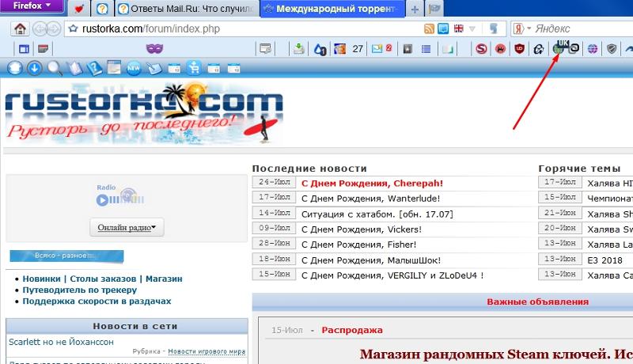The height and width of the screenshot is (364, 633).
Task: Switch to the Ответы Mail.Ru tab
Action: tap(187, 9)
